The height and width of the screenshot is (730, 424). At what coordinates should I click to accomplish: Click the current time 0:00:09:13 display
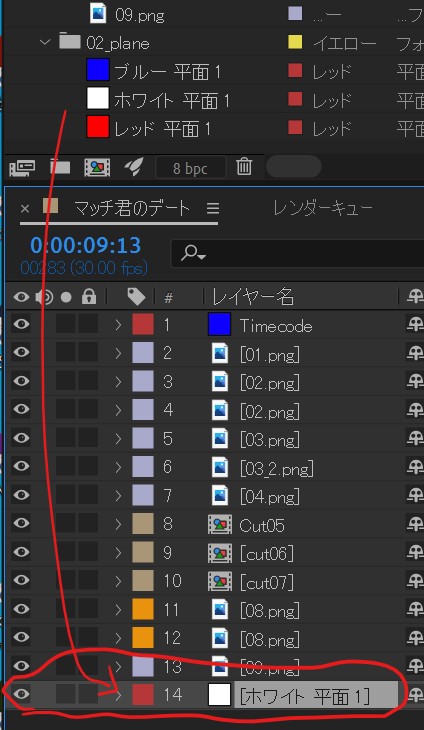tap(85, 245)
